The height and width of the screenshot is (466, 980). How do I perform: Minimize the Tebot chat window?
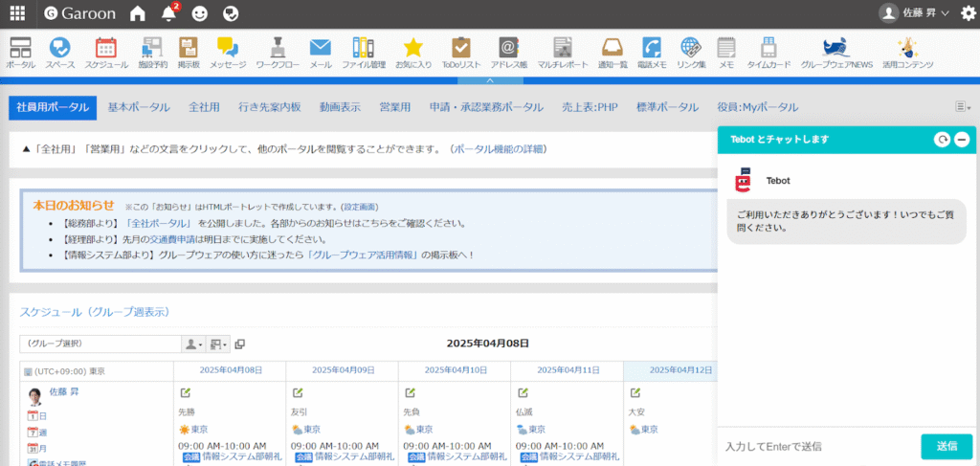pos(962,140)
